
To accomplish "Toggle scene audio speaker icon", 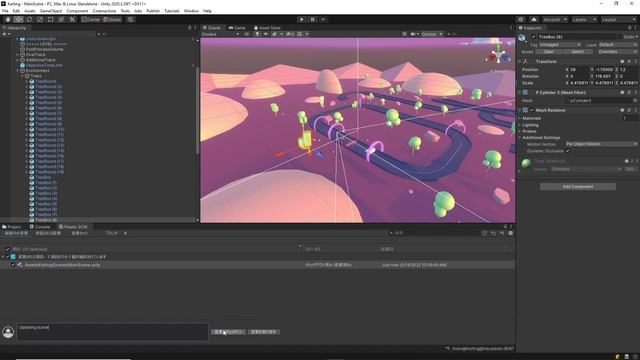I will [266, 34].
